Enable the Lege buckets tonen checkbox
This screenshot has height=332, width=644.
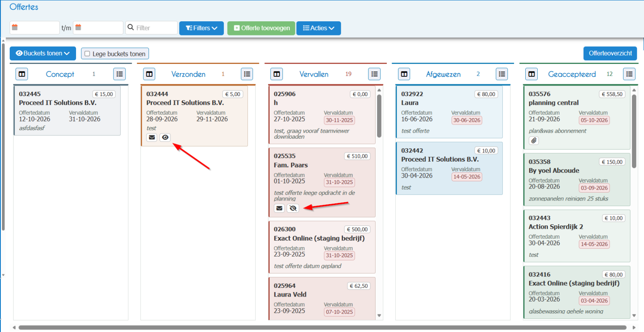pos(87,54)
